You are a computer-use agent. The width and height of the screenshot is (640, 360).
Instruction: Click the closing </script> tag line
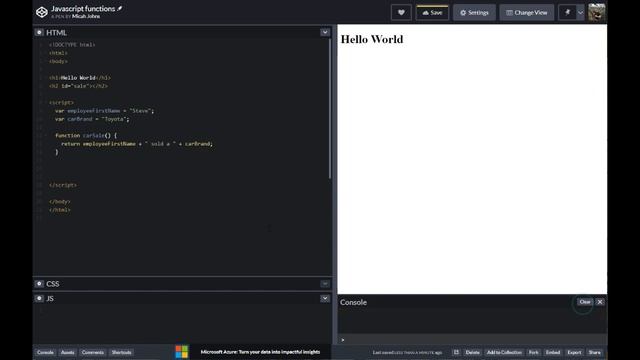click(x=62, y=185)
